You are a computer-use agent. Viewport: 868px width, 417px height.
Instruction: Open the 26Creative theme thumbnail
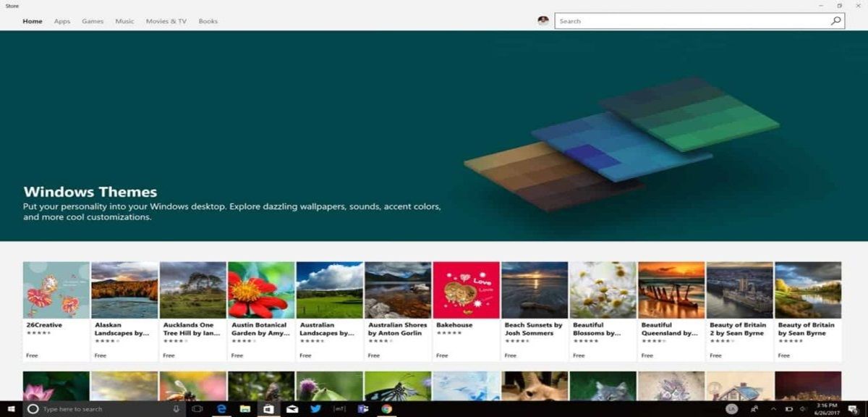[x=56, y=290]
